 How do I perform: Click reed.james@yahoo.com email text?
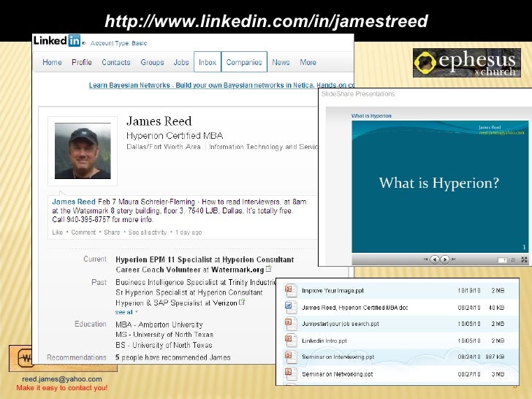point(62,379)
